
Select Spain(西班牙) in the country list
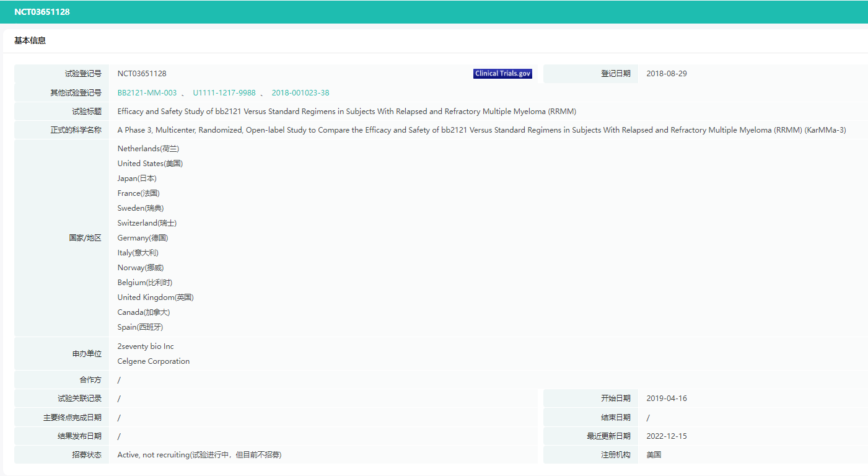pos(141,327)
